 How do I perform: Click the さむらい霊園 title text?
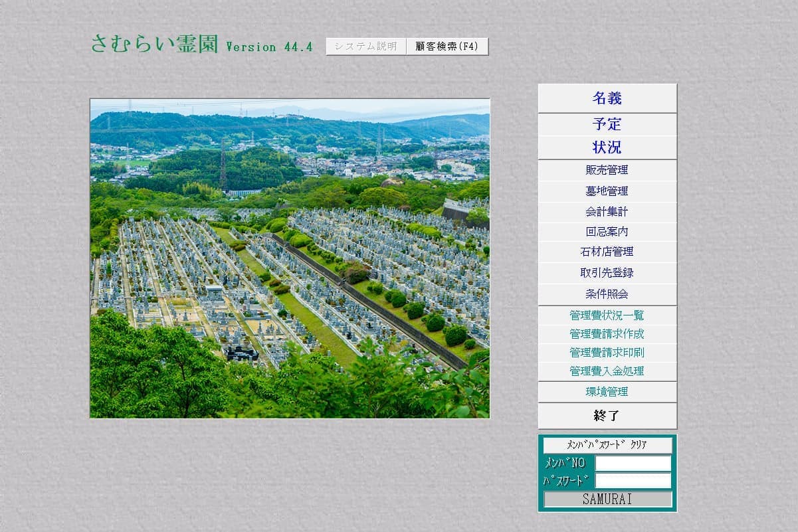(x=154, y=43)
